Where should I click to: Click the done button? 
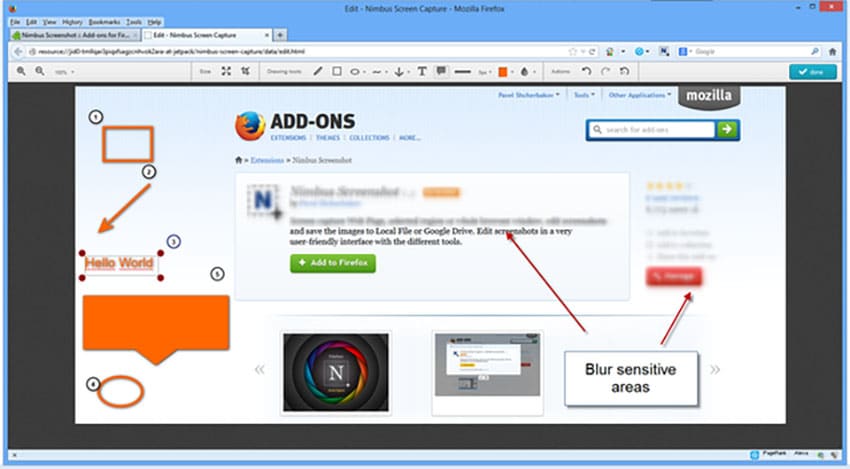pos(813,72)
